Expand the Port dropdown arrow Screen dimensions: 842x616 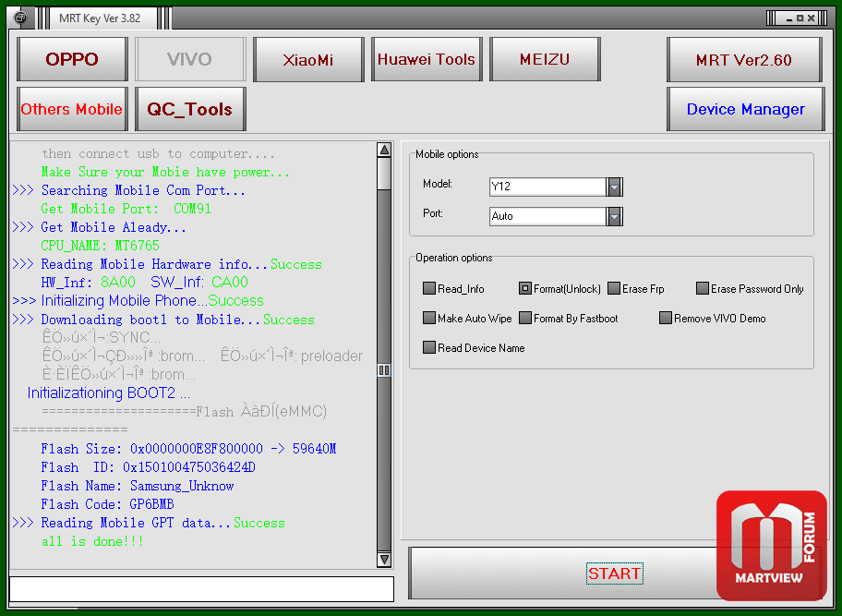point(614,216)
